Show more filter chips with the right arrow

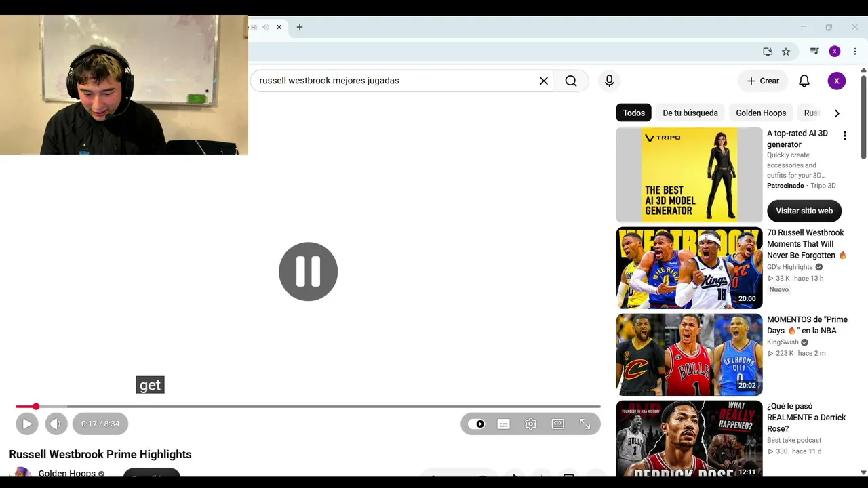(x=837, y=113)
